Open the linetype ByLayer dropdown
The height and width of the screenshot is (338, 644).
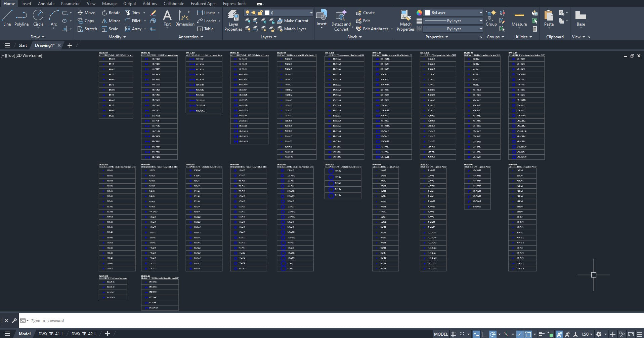pyautogui.click(x=454, y=29)
